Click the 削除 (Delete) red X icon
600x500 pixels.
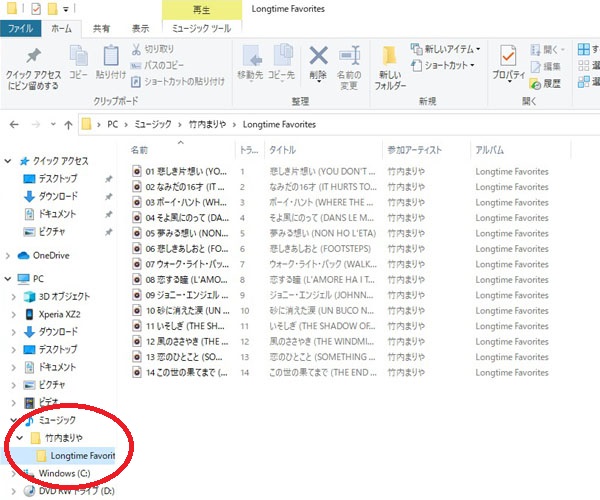[x=319, y=55]
